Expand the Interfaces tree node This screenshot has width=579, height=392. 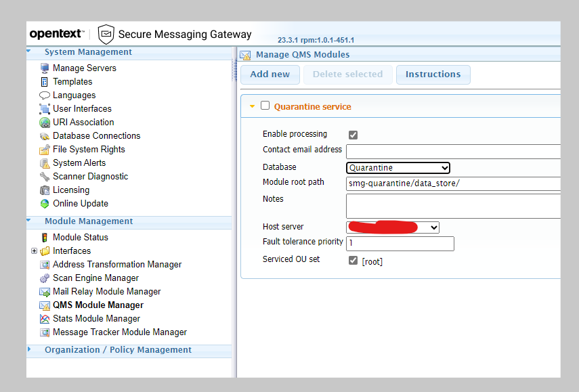point(34,251)
